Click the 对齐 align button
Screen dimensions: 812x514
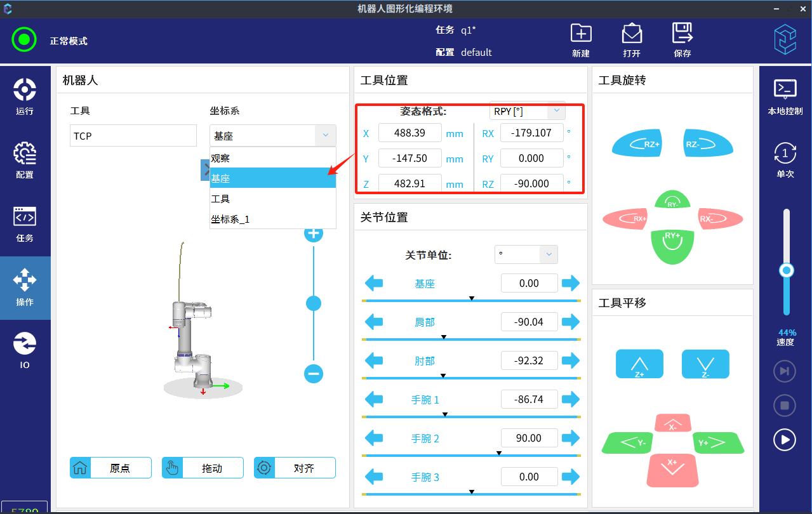295,468
